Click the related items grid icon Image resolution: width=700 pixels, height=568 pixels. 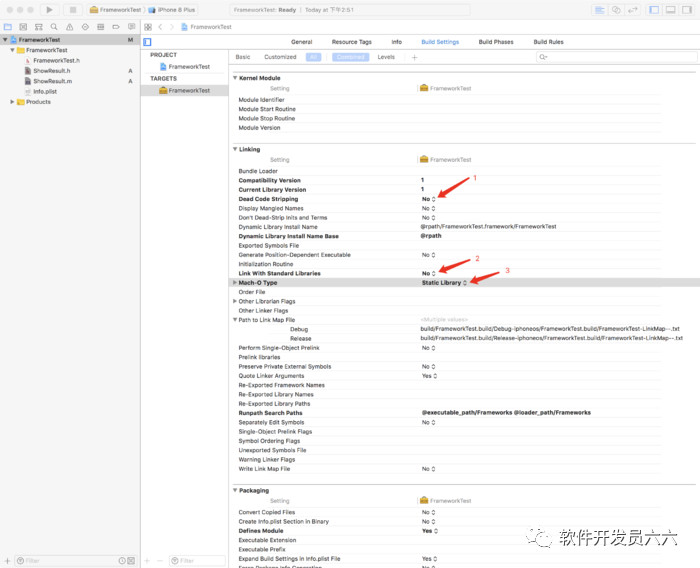(148, 27)
